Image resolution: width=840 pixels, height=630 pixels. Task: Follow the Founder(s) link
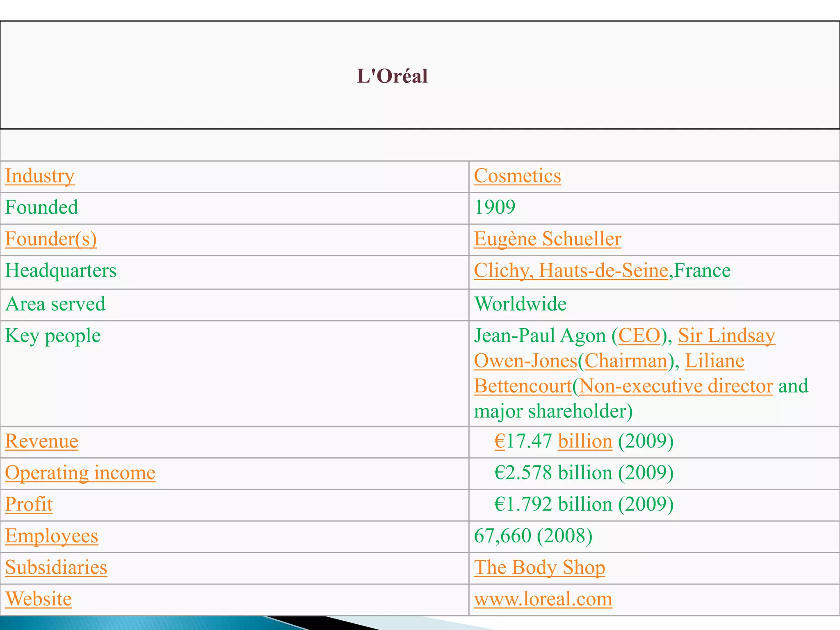pyautogui.click(x=51, y=239)
